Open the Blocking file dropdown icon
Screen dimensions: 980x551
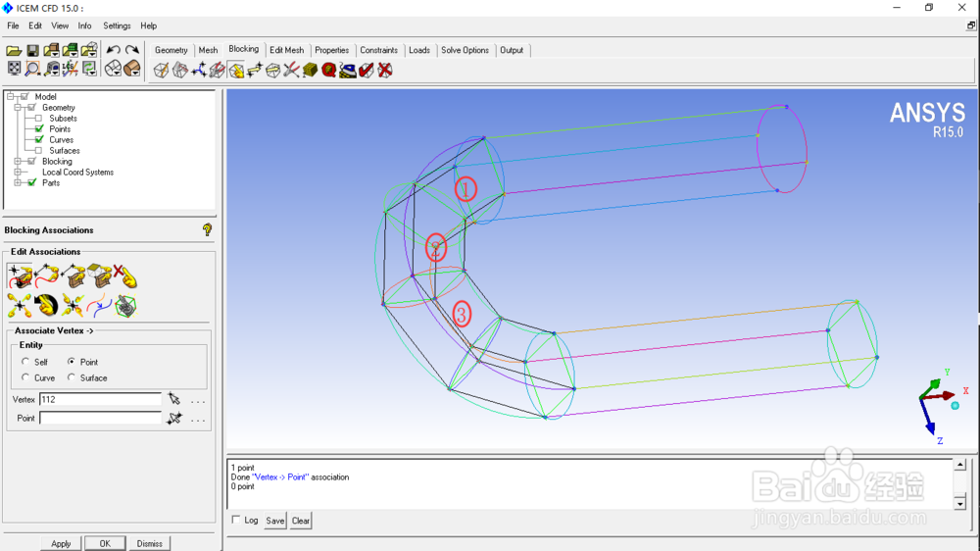click(89, 50)
